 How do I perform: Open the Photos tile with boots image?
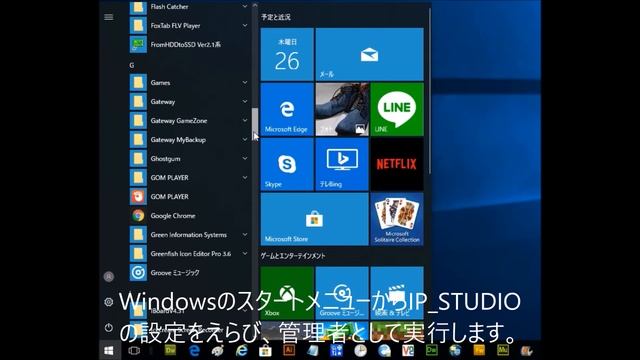[342, 109]
